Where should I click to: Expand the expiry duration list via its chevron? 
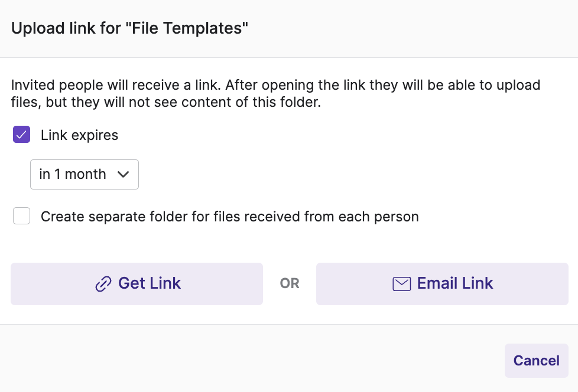point(123,174)
